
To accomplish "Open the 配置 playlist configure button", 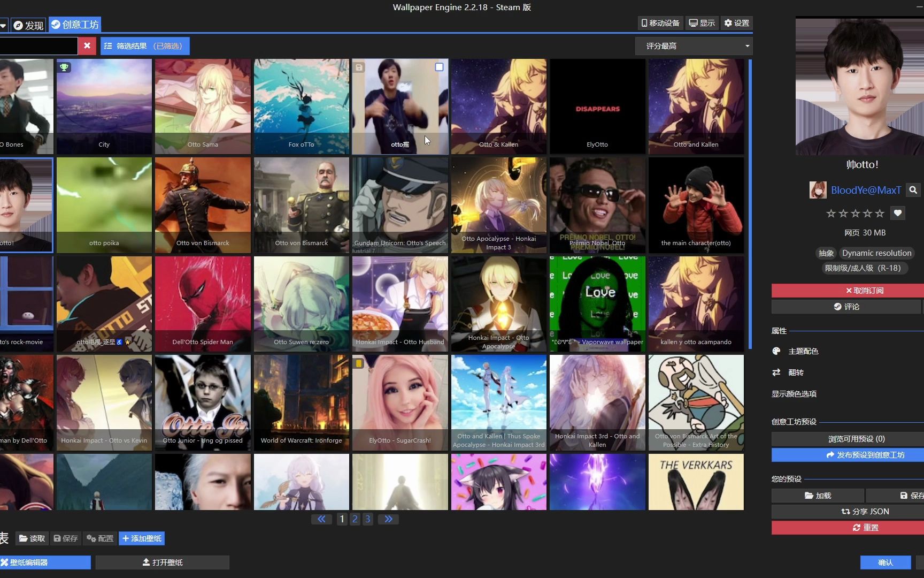I will coord(100,538).
